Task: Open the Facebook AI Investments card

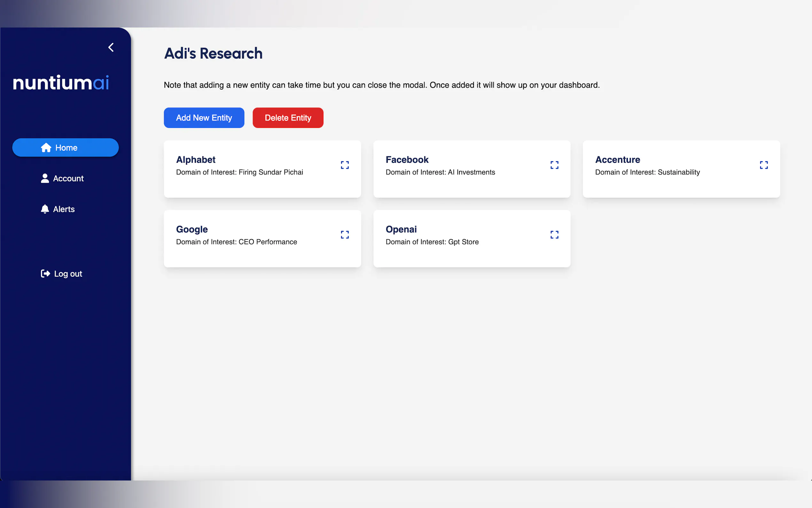Action: 440,172
